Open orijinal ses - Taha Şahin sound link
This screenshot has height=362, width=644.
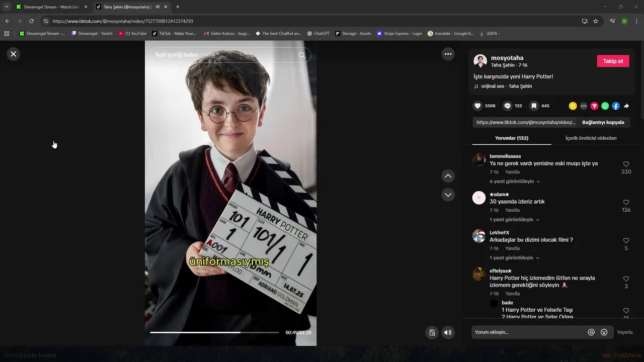coord(506,86)
